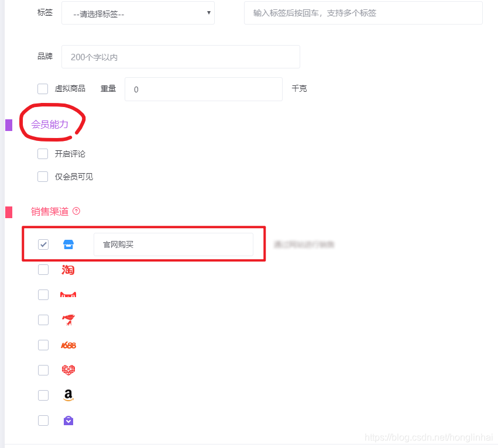Click the Amazon channel icon

68,395
